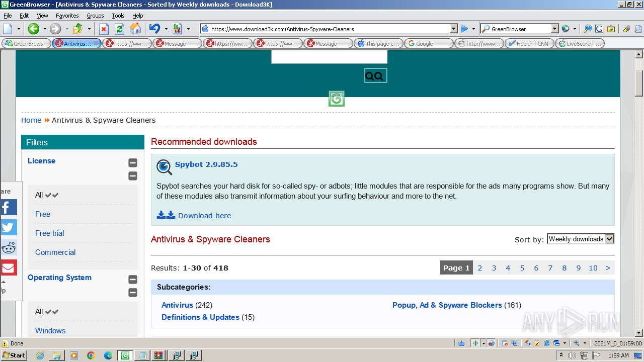The width and height of the screenshot is (644, 362).
Task: Open 'Popup, Ad & Spyware Blockers' subcategory
Action: coord(447,305)
